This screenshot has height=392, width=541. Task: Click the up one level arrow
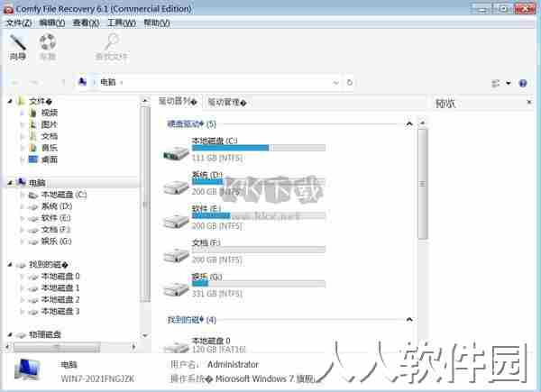click(x=63, y=83)
